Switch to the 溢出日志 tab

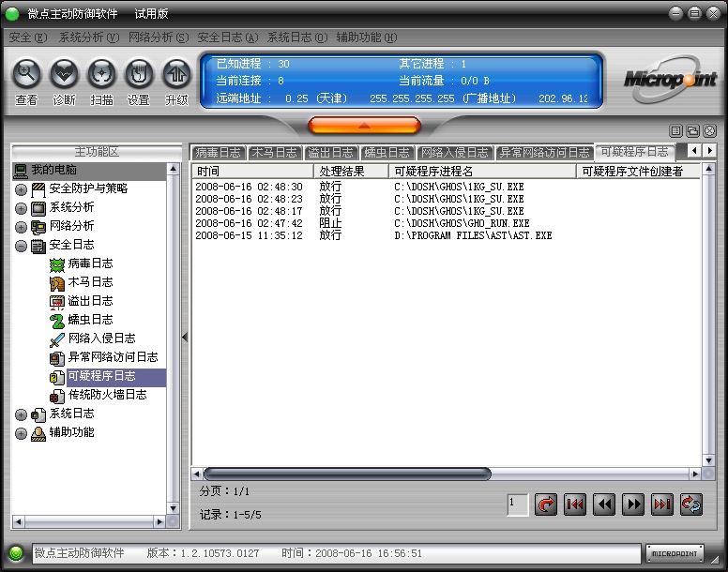[x=330, y=152]
